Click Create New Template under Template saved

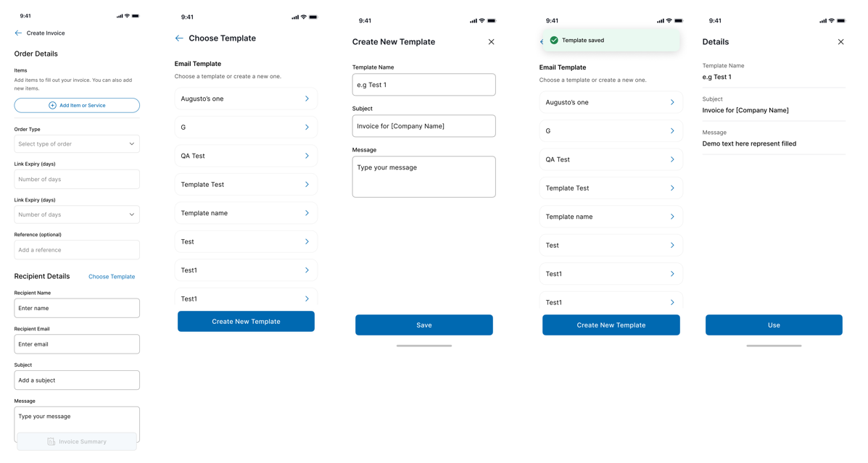[x=611, y=325]
